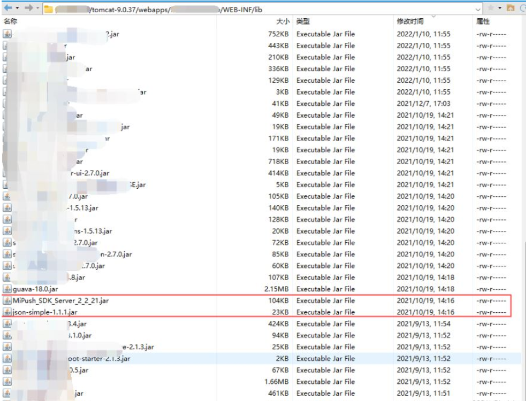Click the jar icon of the 67KB file

click(x=7, y=370)
